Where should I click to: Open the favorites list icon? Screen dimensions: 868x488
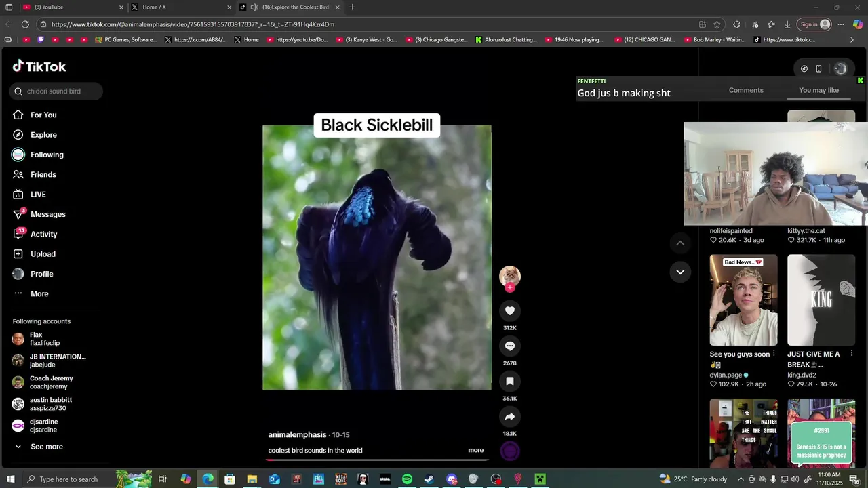[771, 24]
